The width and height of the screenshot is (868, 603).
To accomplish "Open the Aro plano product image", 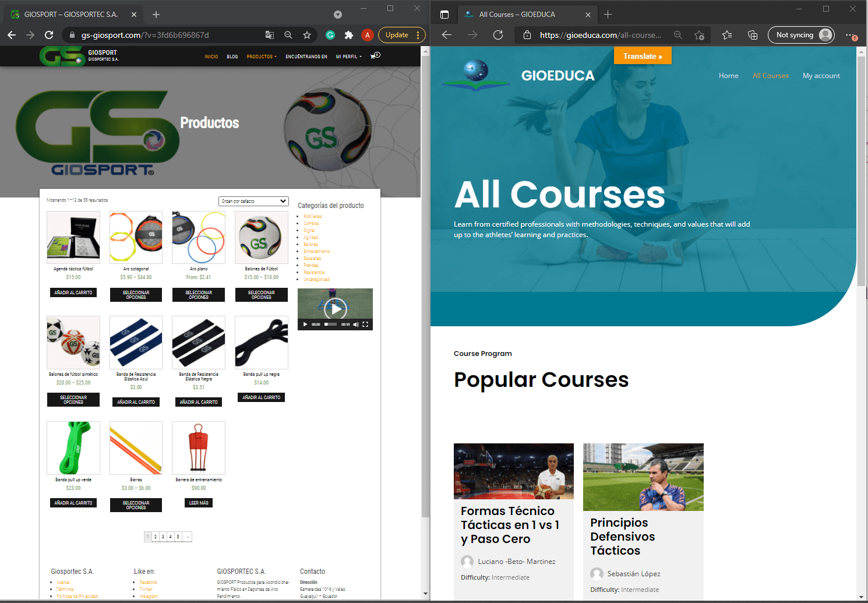I will pos(199,238).
